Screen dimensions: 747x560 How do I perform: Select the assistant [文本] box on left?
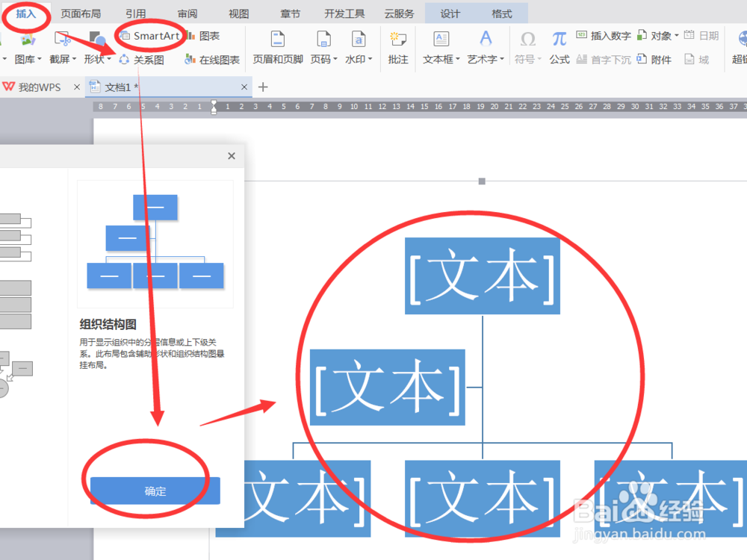pyautogui.click(x=387, y=387)
